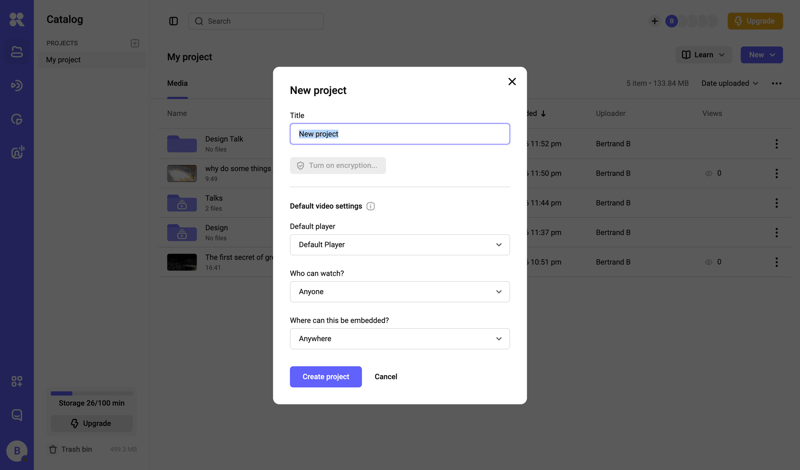800x470 pixels.
Task: Expand the Default player dropdown
Action: click(x=399, y=244)
